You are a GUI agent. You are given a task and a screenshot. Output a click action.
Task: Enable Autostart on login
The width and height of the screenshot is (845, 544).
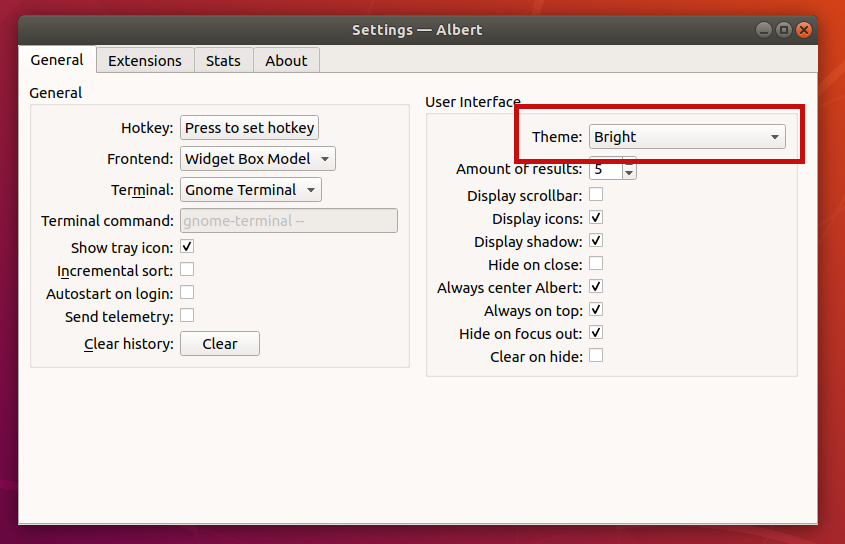pos(187,293)
